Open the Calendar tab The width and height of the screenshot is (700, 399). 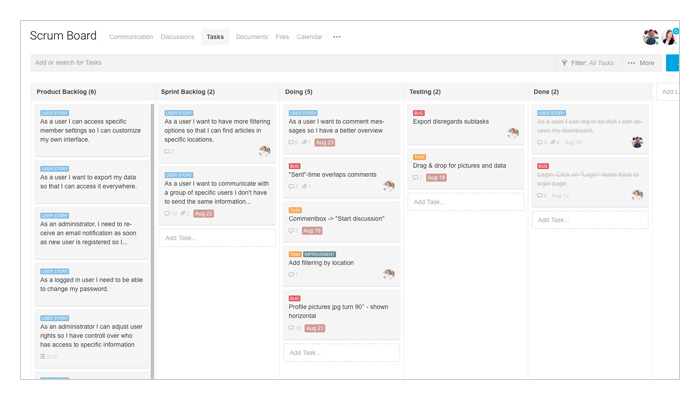point(309,37)
